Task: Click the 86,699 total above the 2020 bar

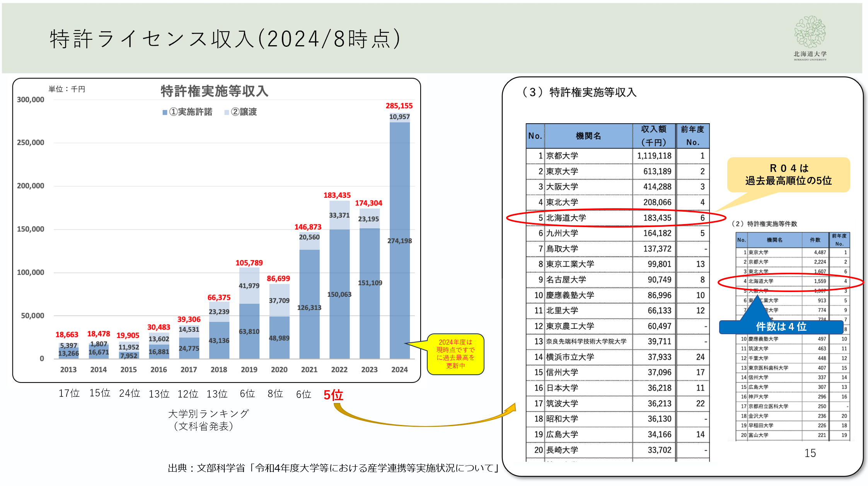Action: (278, 279)
